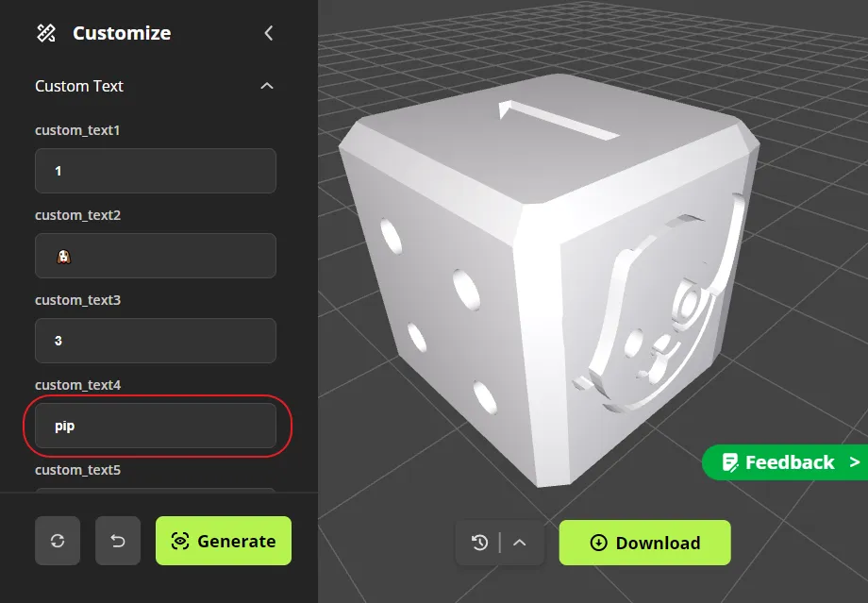
Task: Click the Generate button
Action: pyautogui.click(x=224, y=541)
